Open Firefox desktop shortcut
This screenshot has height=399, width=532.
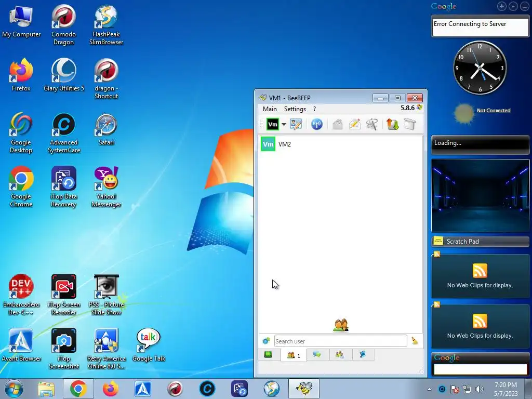click(x=21, y=75)
